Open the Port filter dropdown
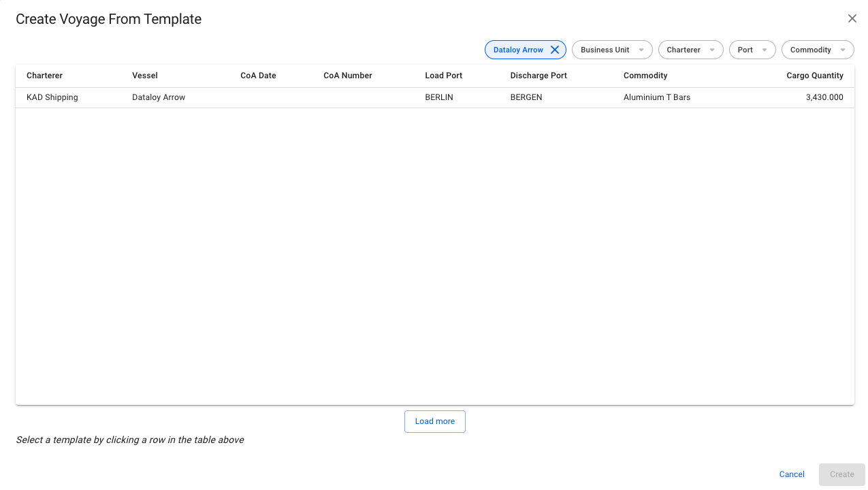Screen dimensions: 868x490 pyautogui.click(x=752, y=50)
